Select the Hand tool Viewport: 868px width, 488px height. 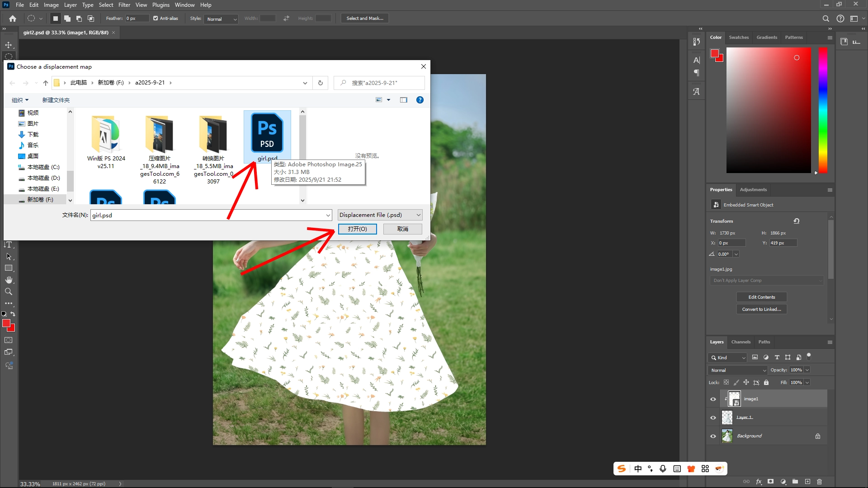[x=9, y=279]
